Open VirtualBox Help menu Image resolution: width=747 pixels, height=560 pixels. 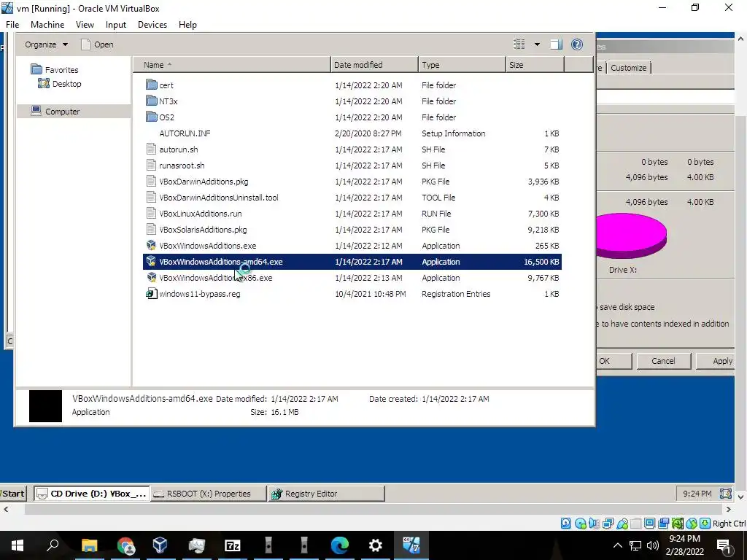(187, 25)
